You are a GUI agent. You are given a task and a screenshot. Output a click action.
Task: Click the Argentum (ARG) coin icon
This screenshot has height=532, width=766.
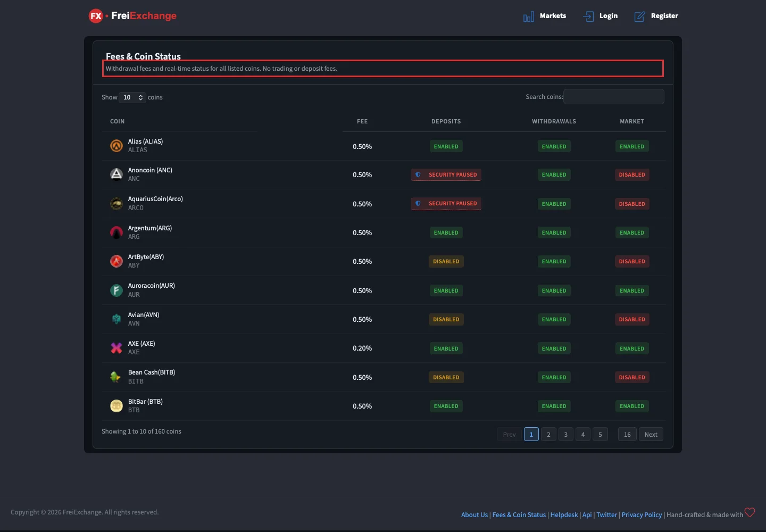click(116, 232)
